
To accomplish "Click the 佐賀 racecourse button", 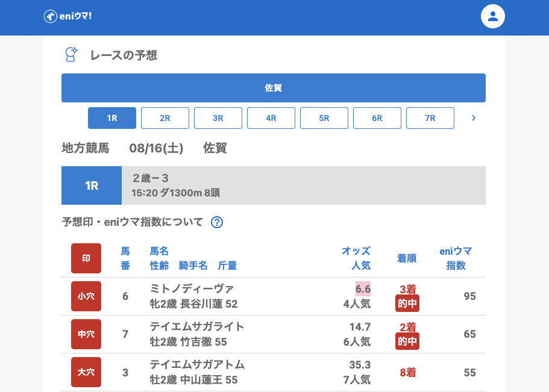I will (x=274, y=88).
